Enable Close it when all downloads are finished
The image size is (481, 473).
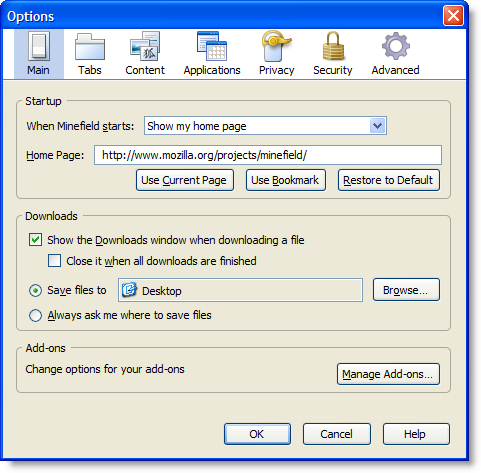54,261
